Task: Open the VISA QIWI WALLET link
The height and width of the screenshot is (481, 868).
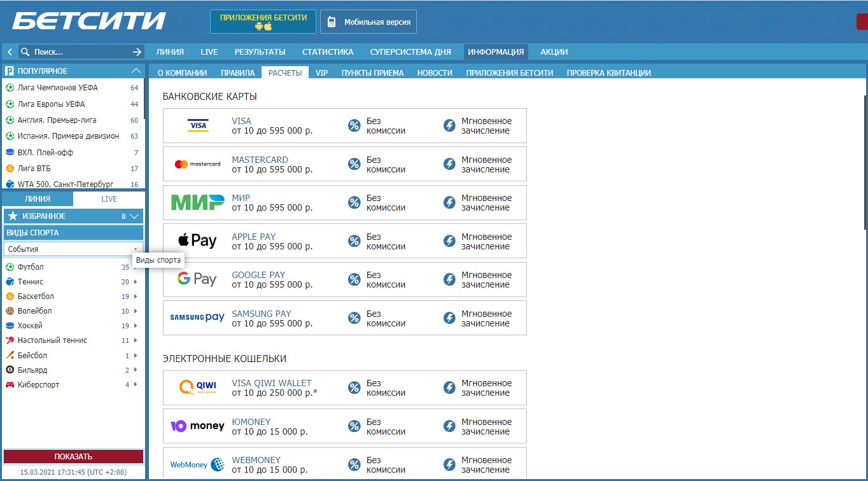Action: tap(272, 383)
